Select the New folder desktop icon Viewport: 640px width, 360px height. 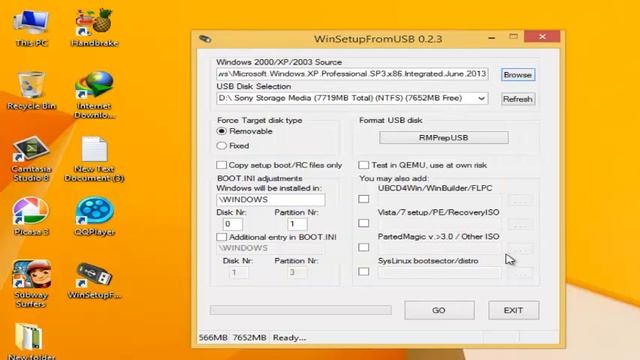click(31, 341)
